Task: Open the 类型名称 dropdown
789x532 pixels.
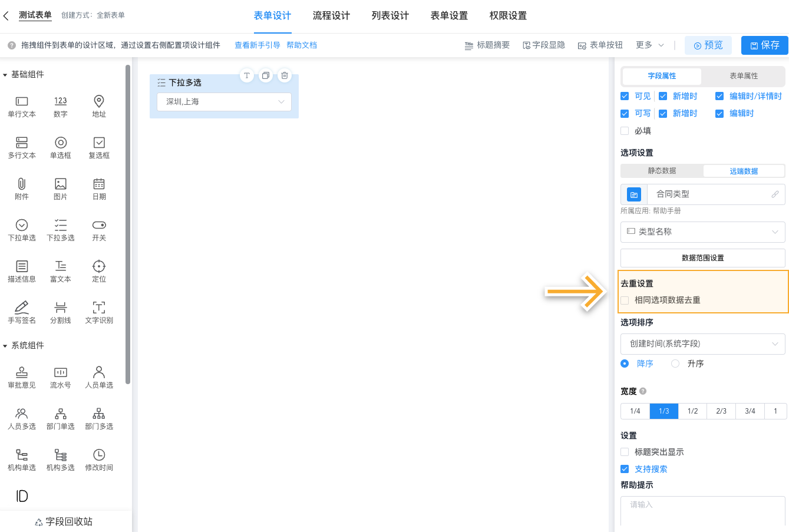Action: (x=702, y=232)
